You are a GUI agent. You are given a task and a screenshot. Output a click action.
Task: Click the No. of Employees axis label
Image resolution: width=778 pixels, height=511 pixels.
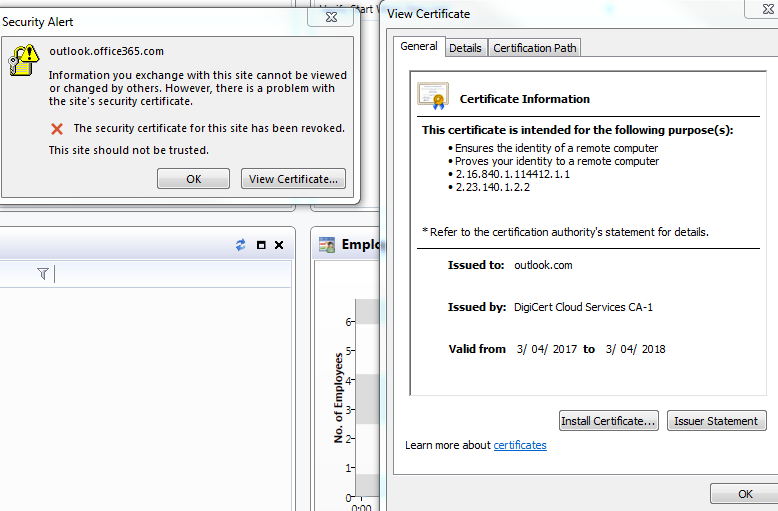(338, 398)
